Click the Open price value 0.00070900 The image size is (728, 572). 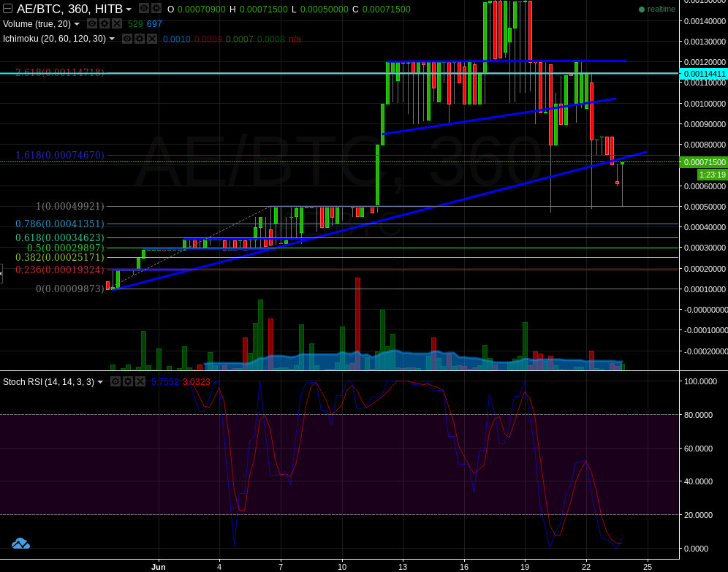pos(202,9)
